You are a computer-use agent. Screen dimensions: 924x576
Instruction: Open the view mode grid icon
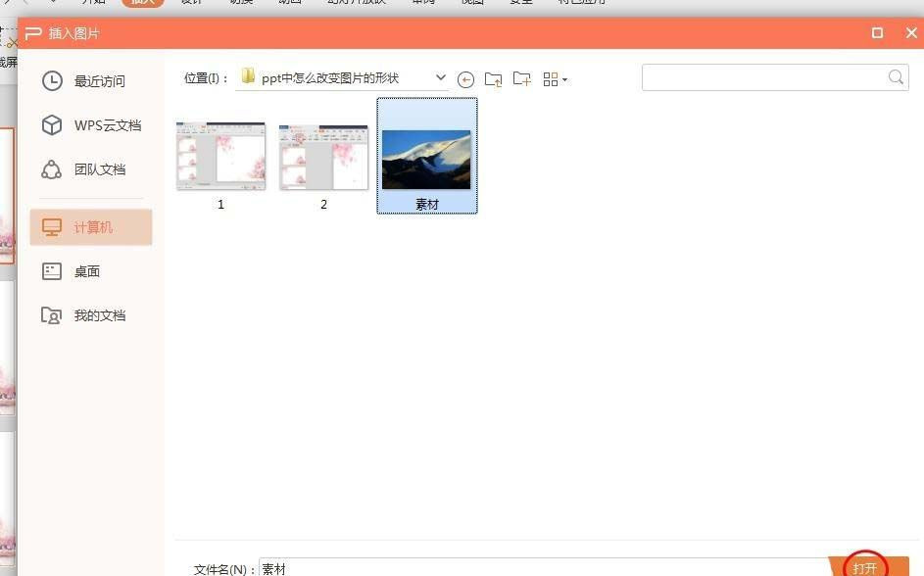tap(551, 79)
